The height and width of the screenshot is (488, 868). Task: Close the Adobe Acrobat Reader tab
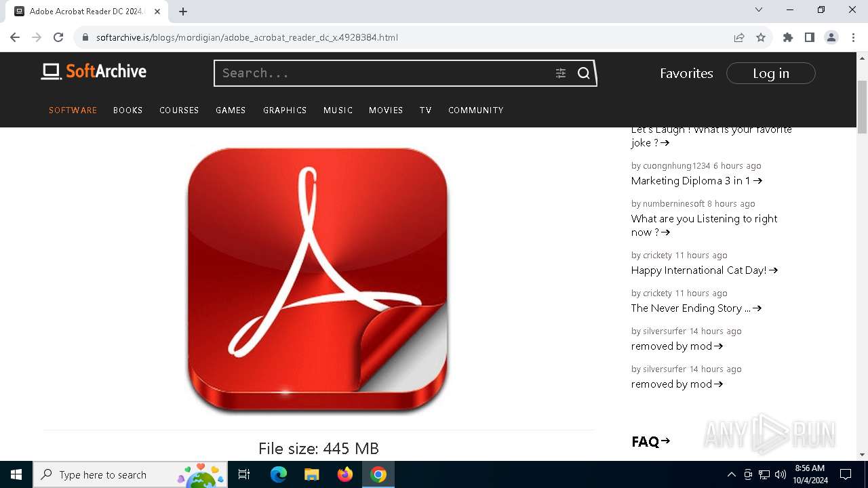coord(157,12)
